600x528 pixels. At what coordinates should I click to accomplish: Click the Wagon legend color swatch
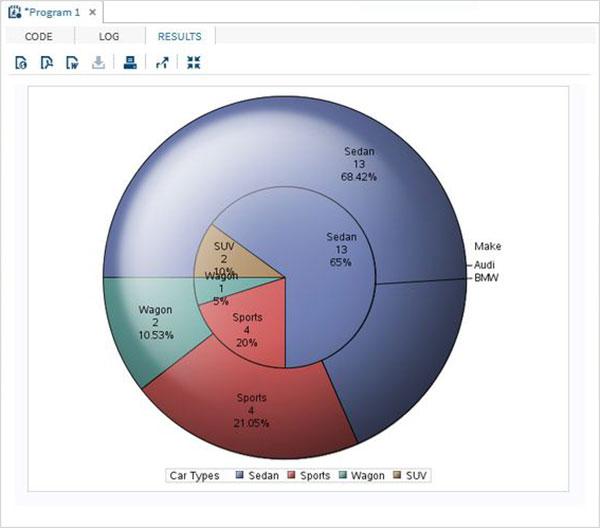pos(343,475)
